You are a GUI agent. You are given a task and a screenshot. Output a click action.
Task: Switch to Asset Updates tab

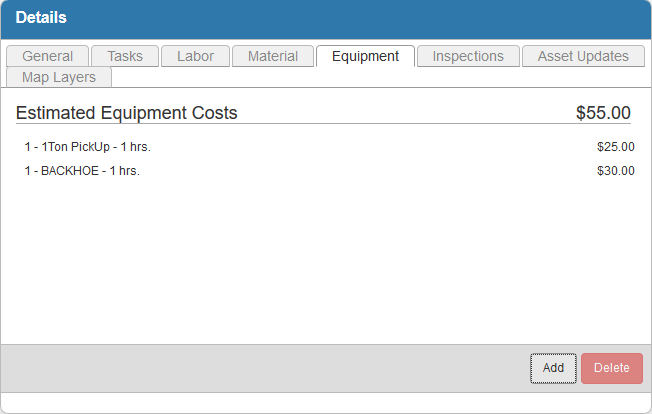click(583, 56)
